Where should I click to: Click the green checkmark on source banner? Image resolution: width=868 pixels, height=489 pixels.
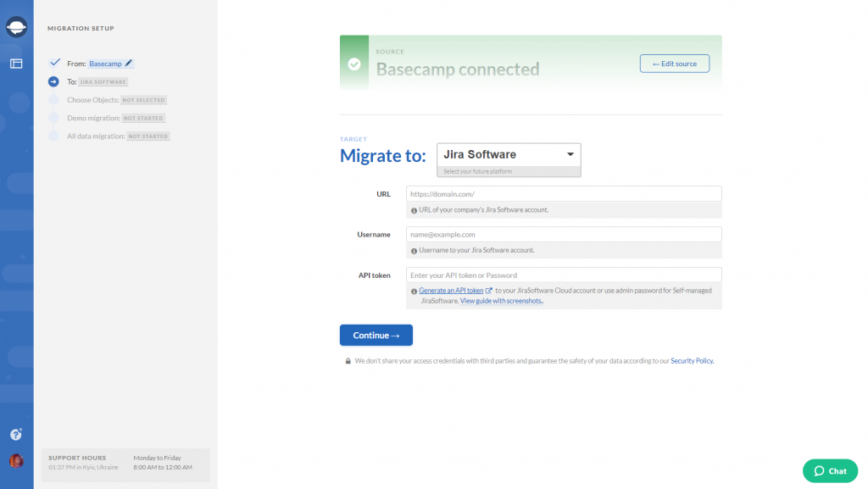coord(356,62)
